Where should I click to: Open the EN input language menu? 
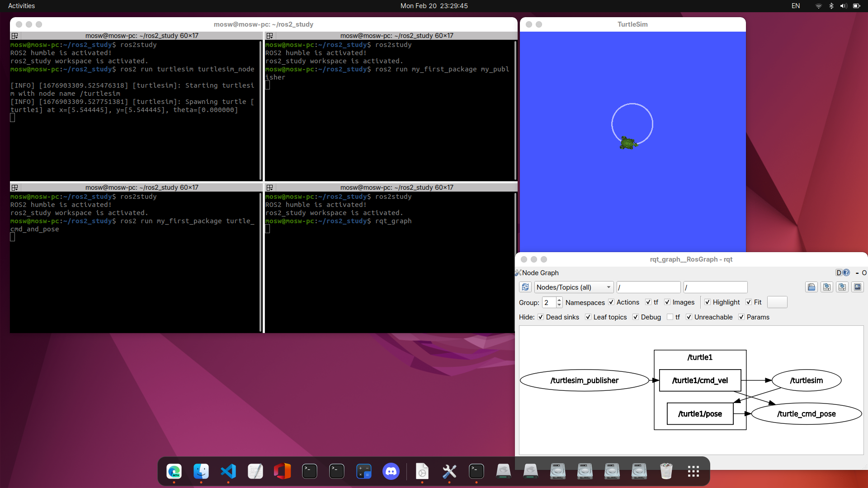click(796, 6)
